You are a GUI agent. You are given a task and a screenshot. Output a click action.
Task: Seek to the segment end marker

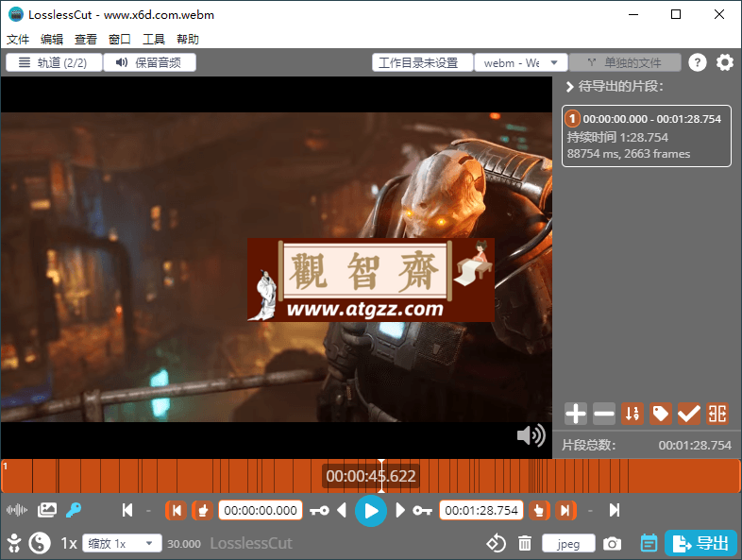point(565,510)
